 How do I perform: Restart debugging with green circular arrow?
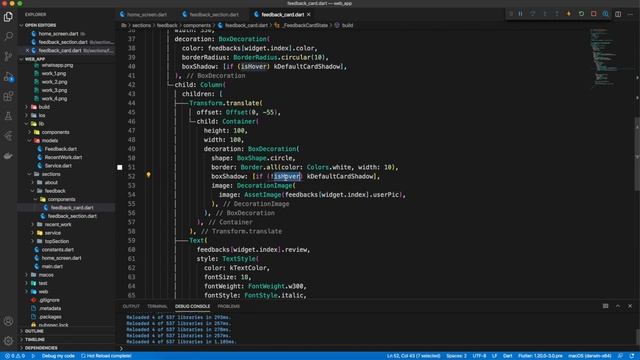581,14
